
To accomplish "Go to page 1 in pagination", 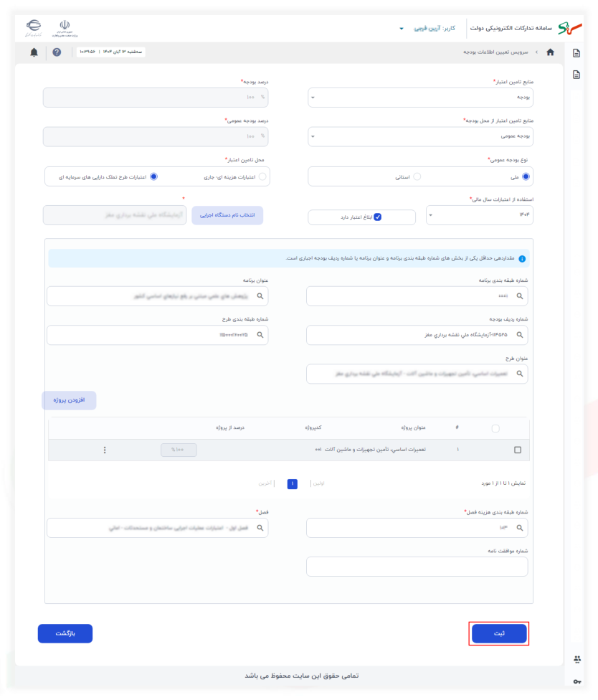I will point(293,483).
